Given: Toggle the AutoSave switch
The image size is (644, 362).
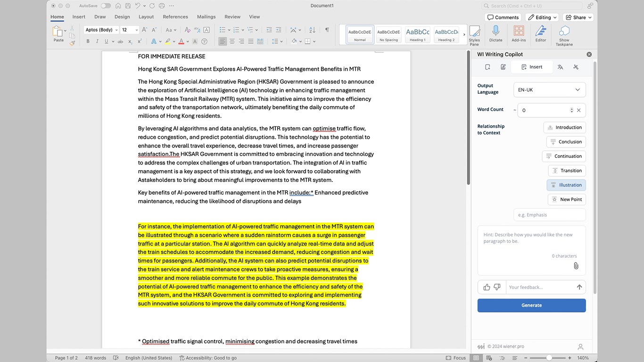Looking at the screenshot, I should [106, 6].
